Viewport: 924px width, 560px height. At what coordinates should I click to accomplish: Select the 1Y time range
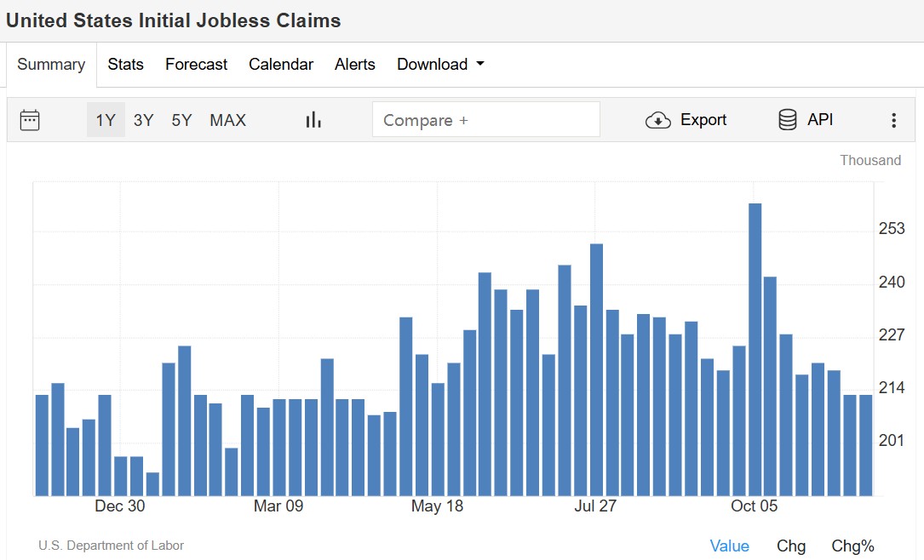106,120
